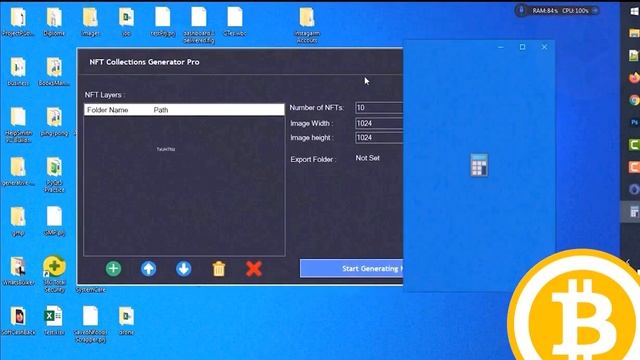Select the gimp folder on the desktop

tap(18, 221)
